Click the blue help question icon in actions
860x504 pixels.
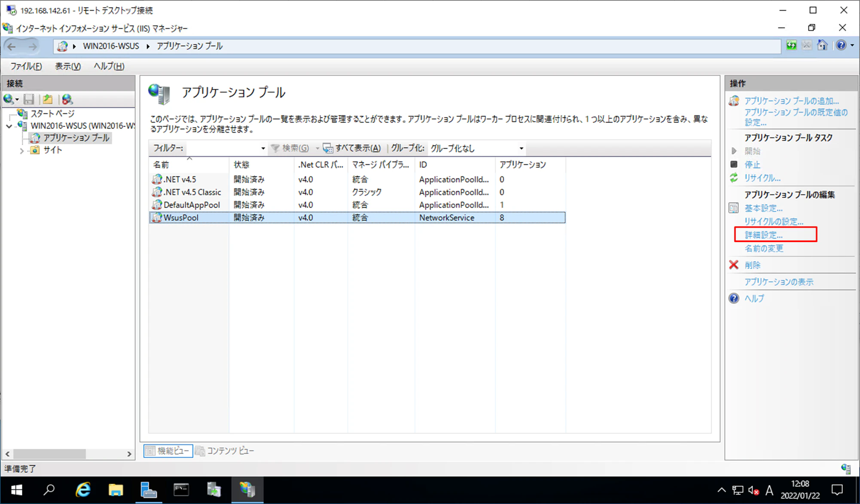pyautogui.click(x=734, y=298)
